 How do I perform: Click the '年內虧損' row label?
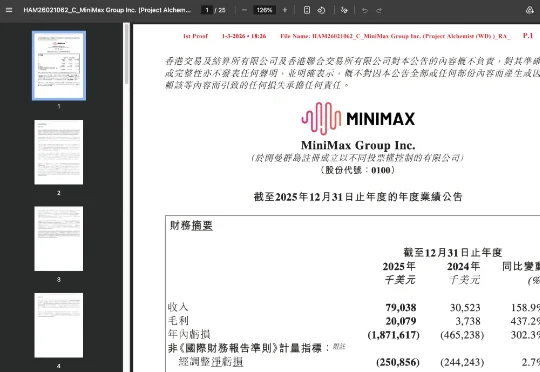coord(189,334)
